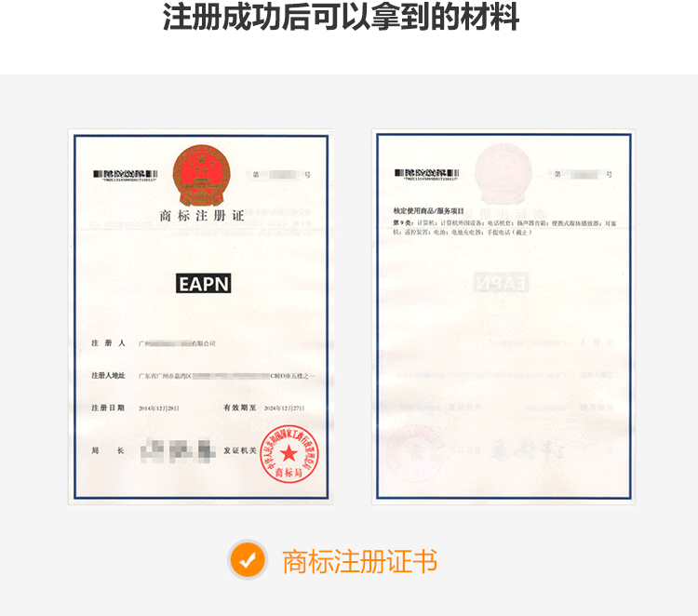Click the 发证机关 label
This screenshot has height=616, width=698.
pos(240,451)
